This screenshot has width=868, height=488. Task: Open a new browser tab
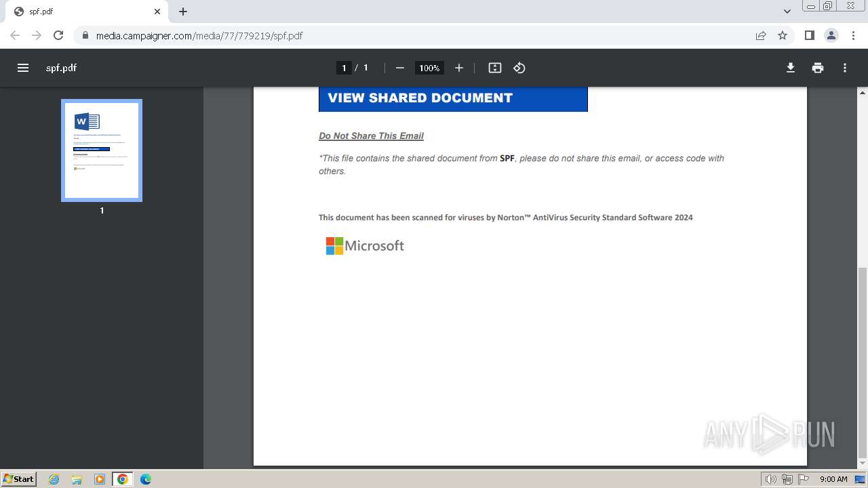pyautogui.click(x=183, y=12)
